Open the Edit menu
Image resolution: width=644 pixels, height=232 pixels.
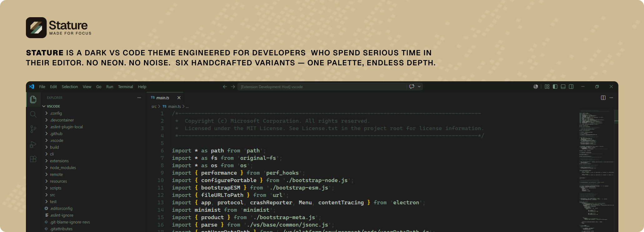tap(53, 87)
